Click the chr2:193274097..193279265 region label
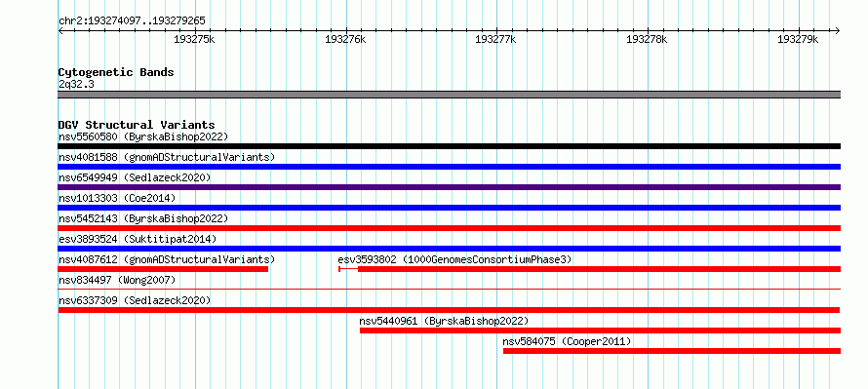The height and width of the screenshot is (389, 868). pyautogui.click(x=132, y=21)
